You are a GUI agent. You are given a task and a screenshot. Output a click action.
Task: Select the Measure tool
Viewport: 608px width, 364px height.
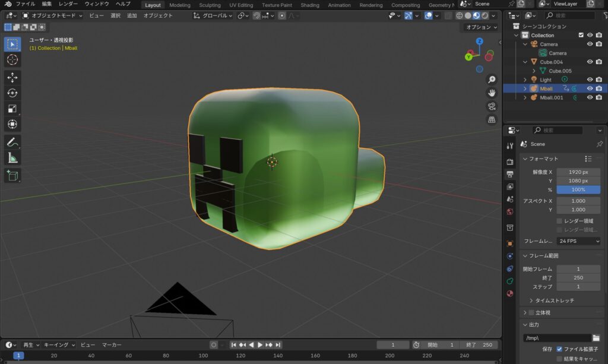tap(12, 158)
